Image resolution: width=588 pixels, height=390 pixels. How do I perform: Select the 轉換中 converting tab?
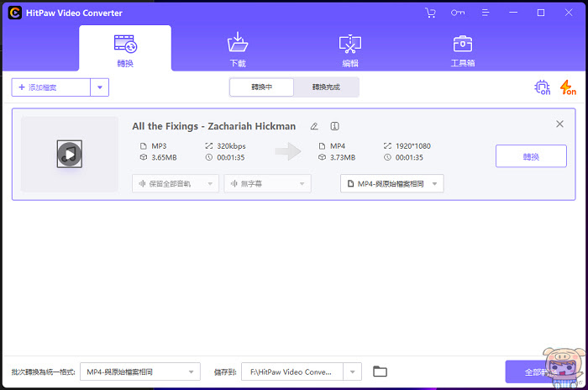pyautogui.click(x=261, y=87)
